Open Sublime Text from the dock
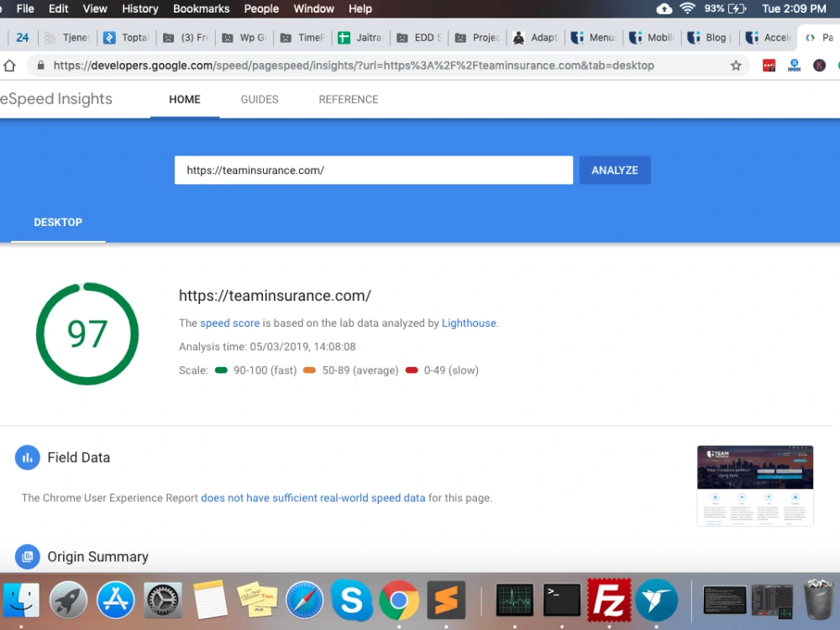The image size is (840, 630). click(x=446, y=600)
